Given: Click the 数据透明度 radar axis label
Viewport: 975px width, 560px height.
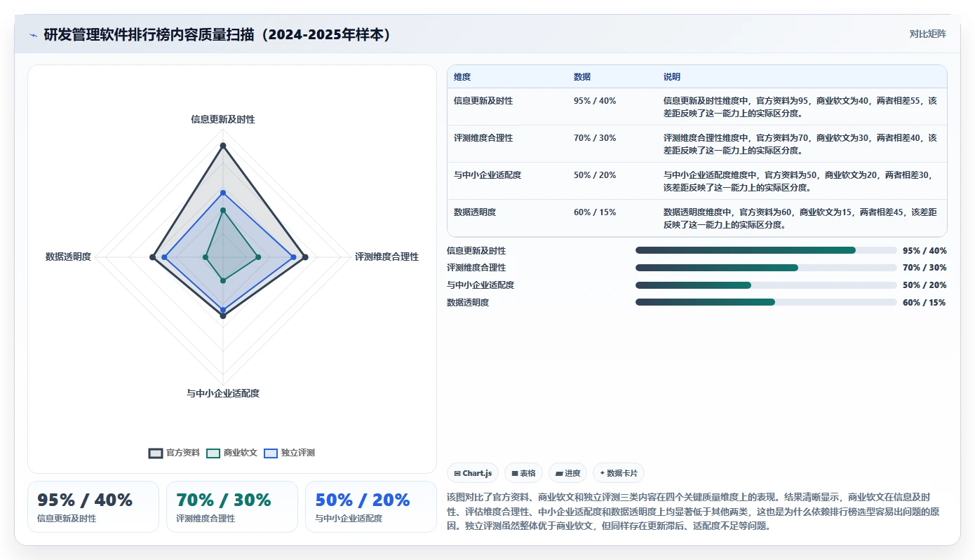Looking at the screenshot, I should [68, 257].
